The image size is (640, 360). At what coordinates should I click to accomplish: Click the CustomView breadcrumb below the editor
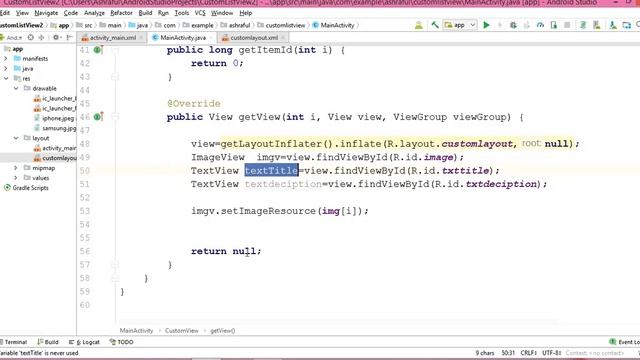(182, 331)
